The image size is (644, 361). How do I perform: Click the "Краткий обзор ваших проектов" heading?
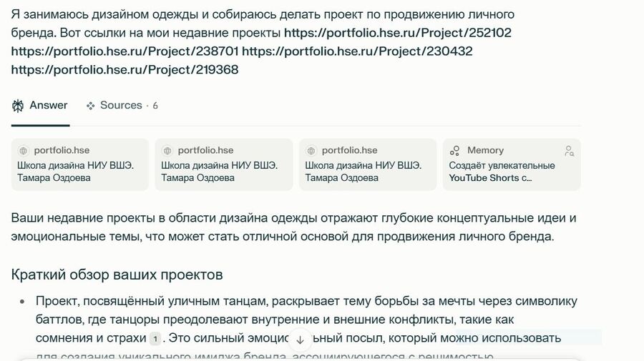[117, 275]
